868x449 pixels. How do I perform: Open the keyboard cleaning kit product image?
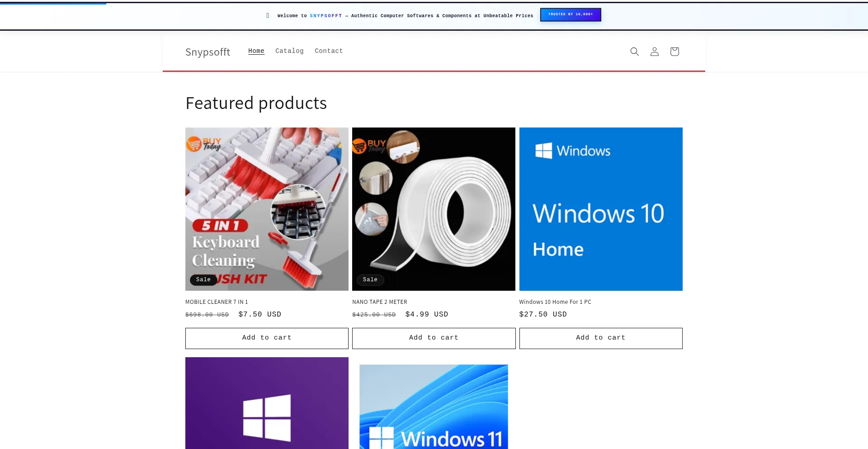(267, 209)
